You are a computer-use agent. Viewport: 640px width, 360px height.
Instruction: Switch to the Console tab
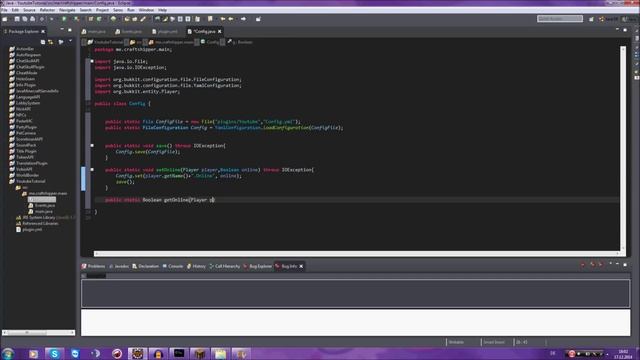[173, 266]
